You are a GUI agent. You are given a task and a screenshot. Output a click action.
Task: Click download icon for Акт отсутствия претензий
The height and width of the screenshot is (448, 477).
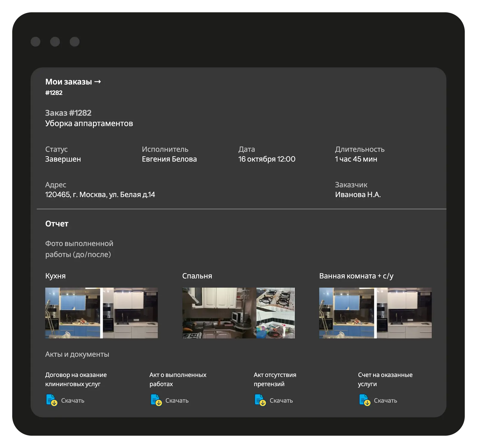260,400
